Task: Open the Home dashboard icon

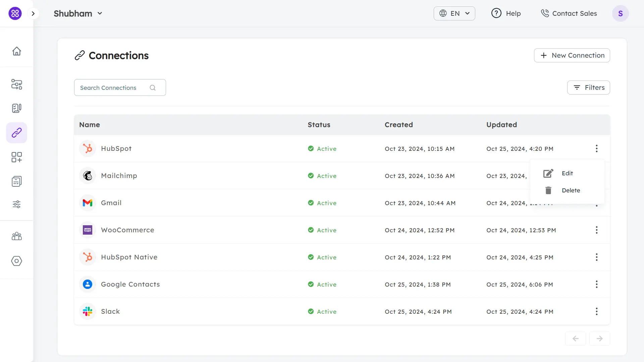Action: point(16,51)
